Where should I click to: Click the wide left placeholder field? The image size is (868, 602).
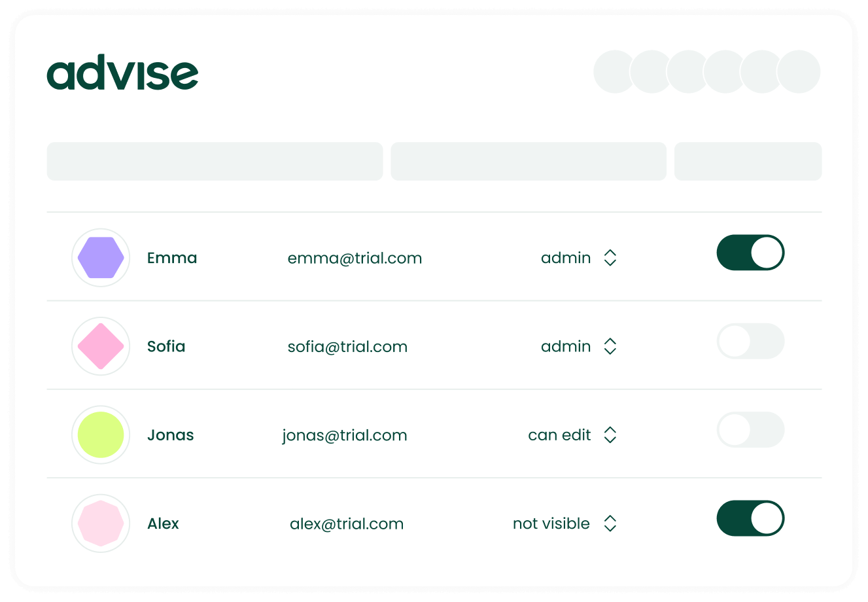coord(215,161)
